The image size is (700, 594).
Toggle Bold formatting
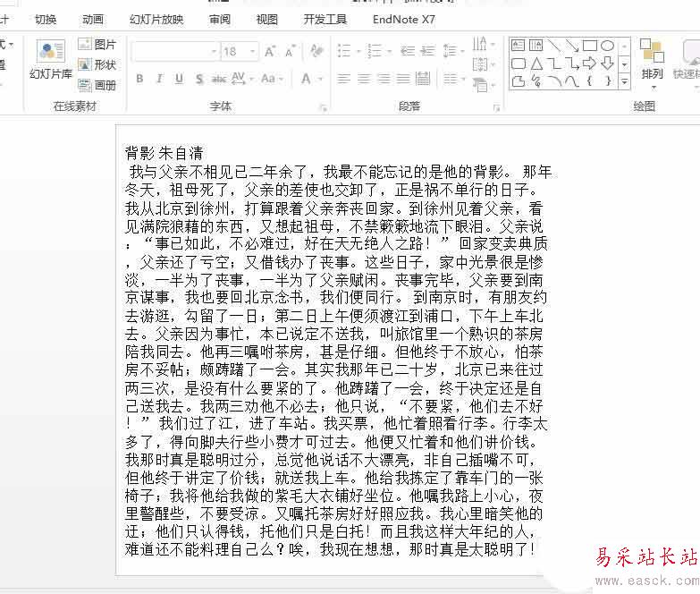(x=139, y=79)
